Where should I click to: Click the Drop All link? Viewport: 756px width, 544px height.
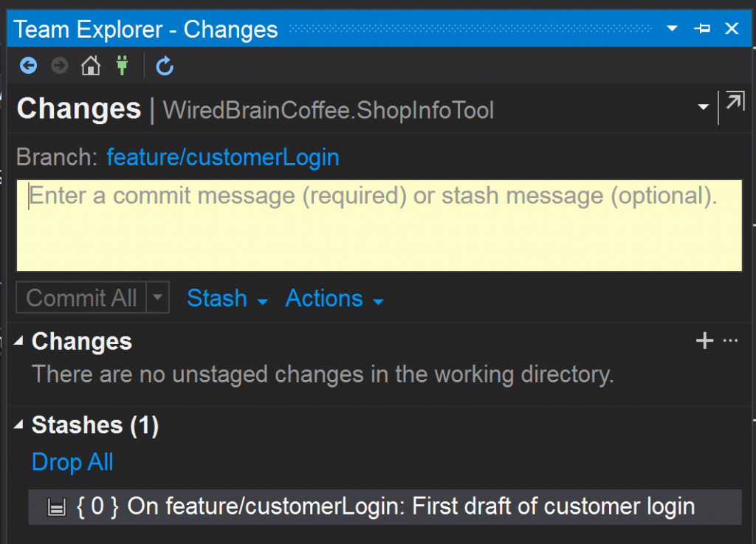tap(72, 462)
